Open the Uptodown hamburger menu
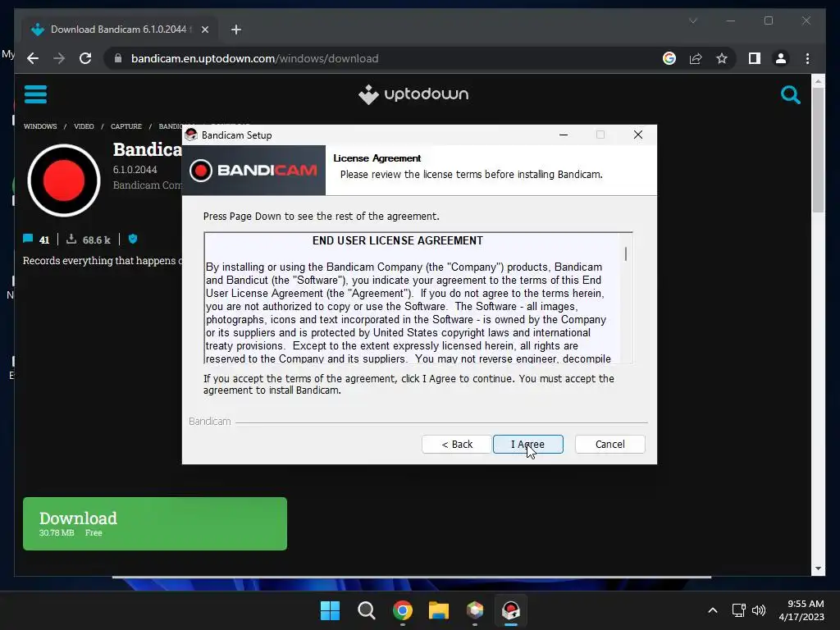 (x=35, y=94)
